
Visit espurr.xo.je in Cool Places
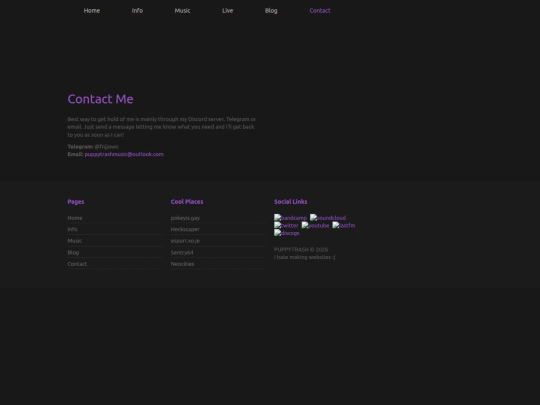pyautogui.click(x=185, y=241)
